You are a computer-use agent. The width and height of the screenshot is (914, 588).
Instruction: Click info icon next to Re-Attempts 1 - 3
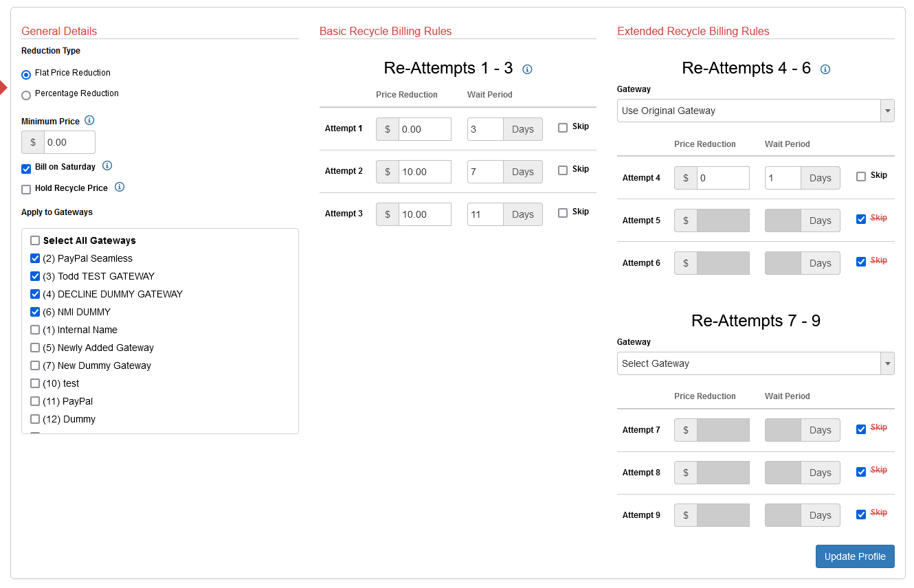[x=527, y=69]
